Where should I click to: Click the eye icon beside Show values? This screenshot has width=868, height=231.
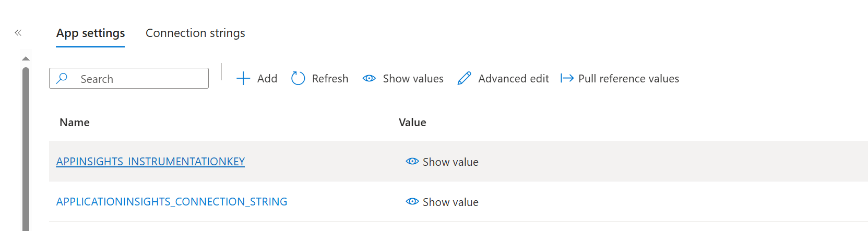[369, 79]
